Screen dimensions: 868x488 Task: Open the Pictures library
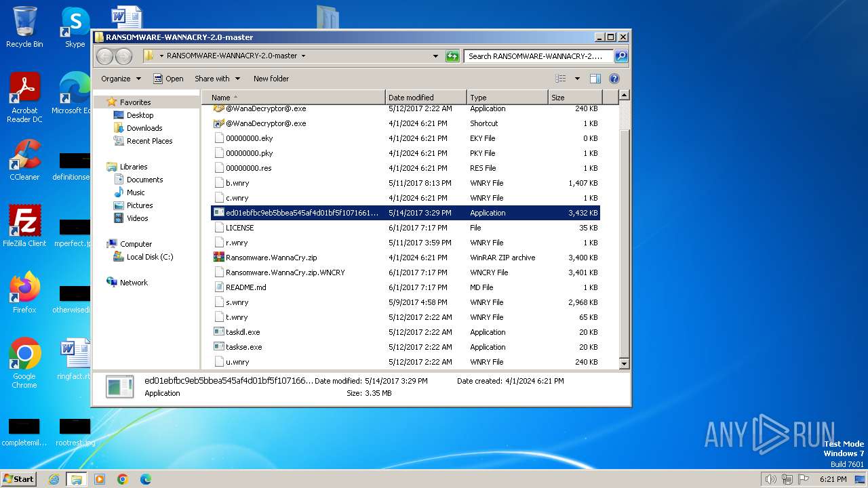[x=139, y=205]
